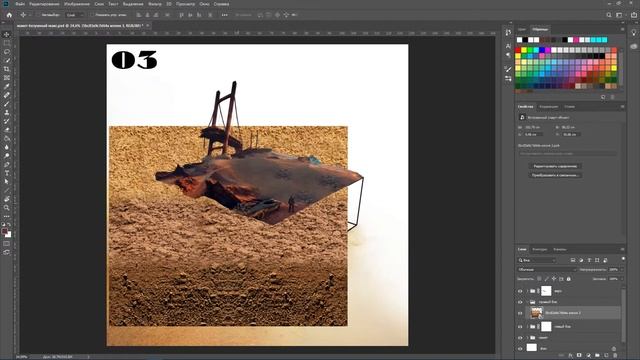The height and width of the screenshot is (360, 640).
Task: Pick the yellow swatch in Swatches panel
Action: coord(524,50)
